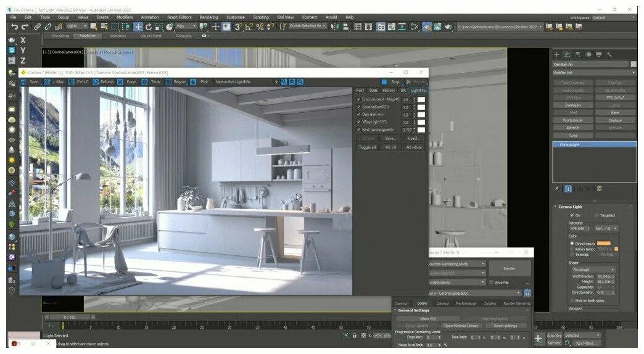Activate the Select and Scale tool
The height and width of the screenshot is (354, 644).
159,27
